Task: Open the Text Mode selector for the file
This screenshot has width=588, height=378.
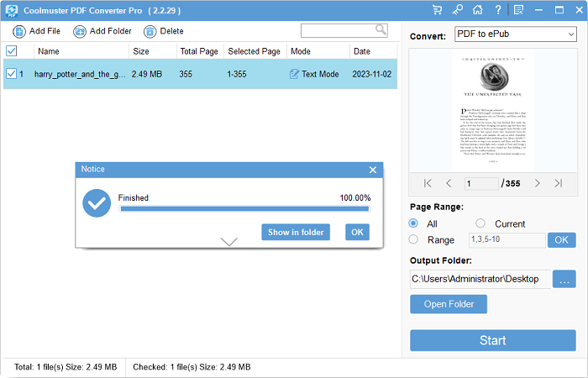Action: pos(314,74)
